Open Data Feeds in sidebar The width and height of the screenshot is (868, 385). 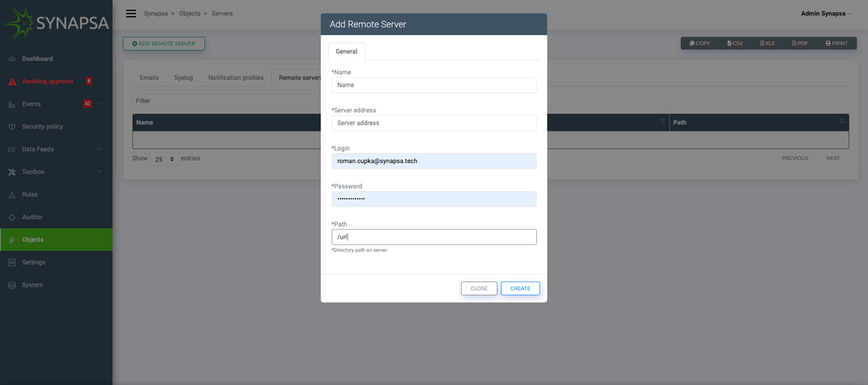coord(38,149)
